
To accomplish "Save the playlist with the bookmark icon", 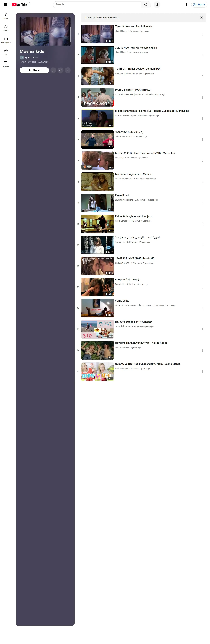I will [53, 70].
